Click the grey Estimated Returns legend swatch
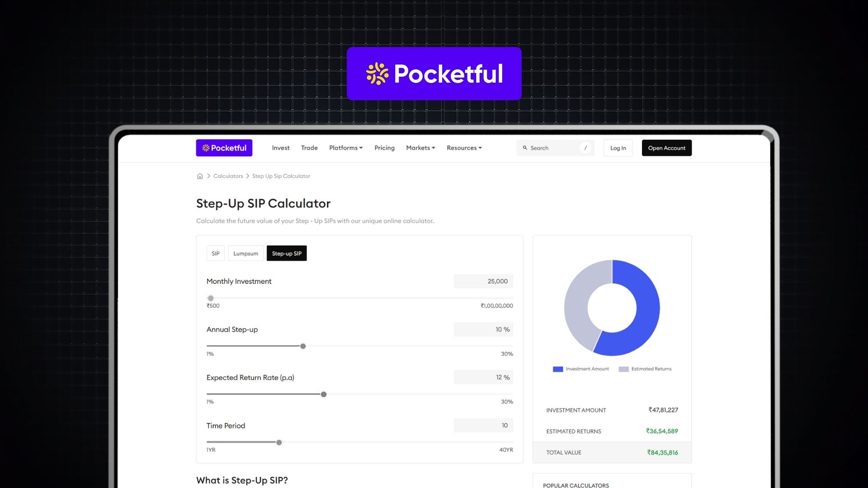 coord(623,369)
